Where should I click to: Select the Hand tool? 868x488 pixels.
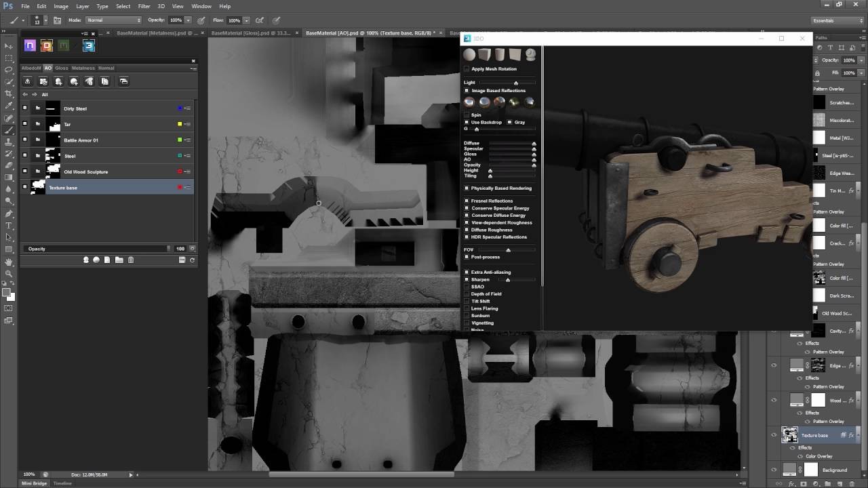click(9, 262)
